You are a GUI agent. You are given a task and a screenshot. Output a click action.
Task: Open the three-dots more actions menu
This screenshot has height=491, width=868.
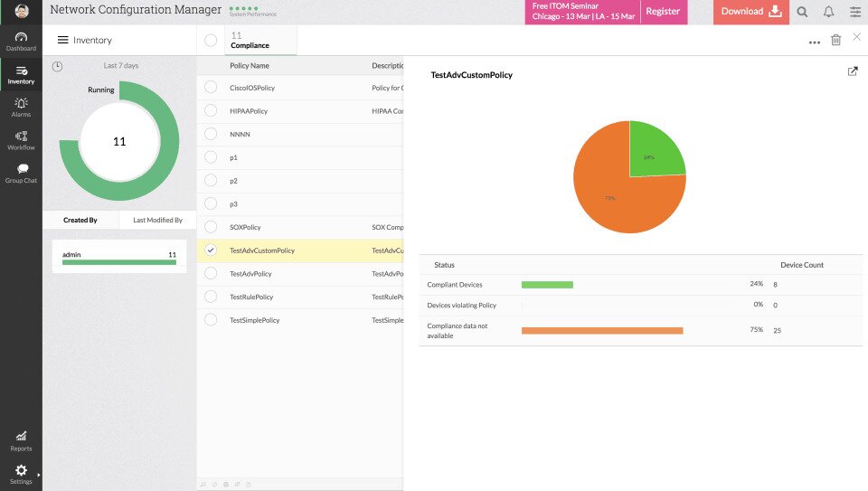pyautogui.click(x=815, y=42)
